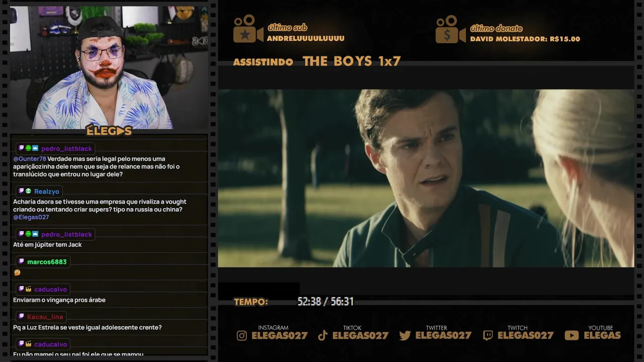
Task: Click message about Luz Estrela dressing
Action: point(88,328)
